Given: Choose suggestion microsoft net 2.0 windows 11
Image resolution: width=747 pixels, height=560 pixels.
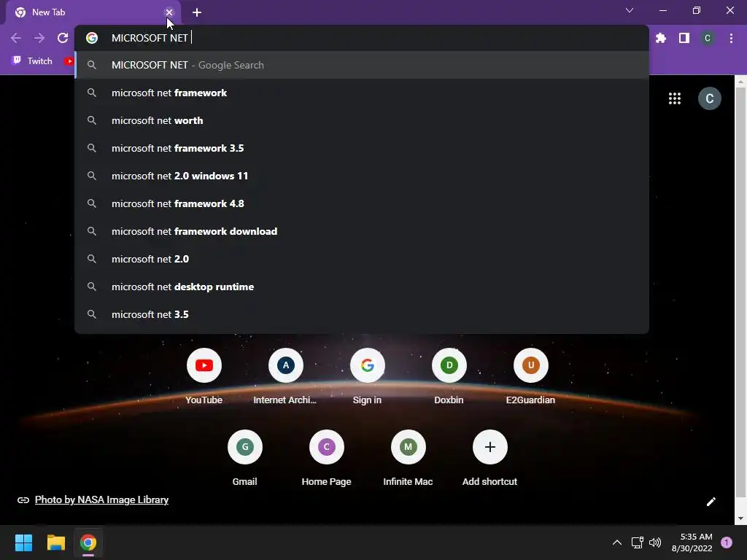Looking at the screenshot, I should pos(362,176).
